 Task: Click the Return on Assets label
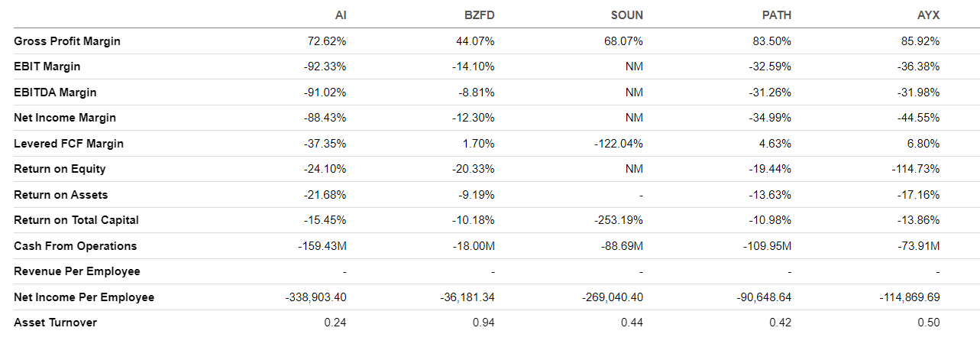coord(61,195)
